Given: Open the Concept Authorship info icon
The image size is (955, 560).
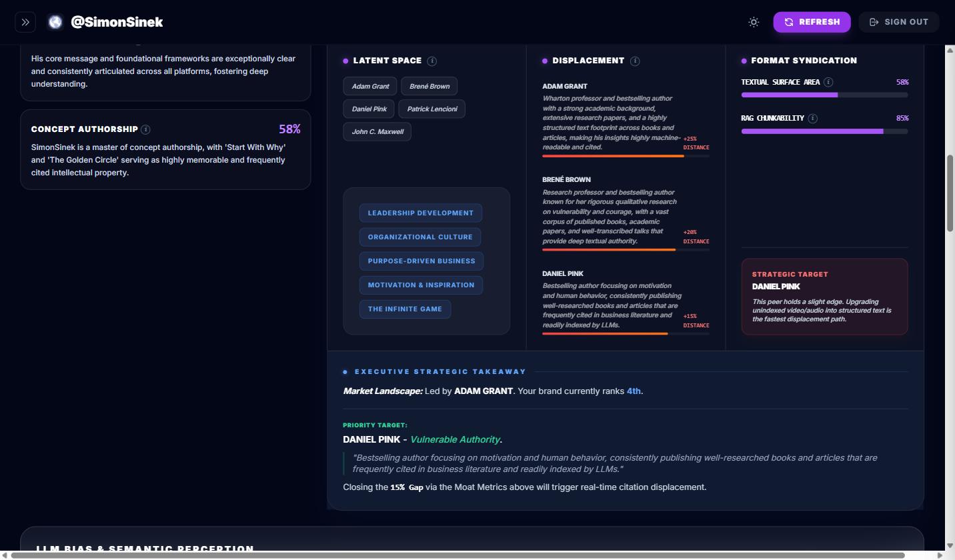Looking at the screenshot, I should (x=145, y=129).
